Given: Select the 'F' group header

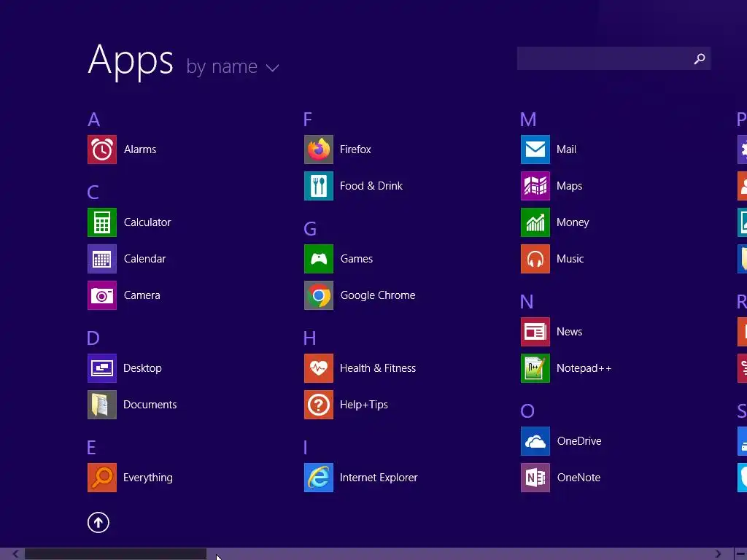Looking at the screenshot, I should (x=308, y=120).
